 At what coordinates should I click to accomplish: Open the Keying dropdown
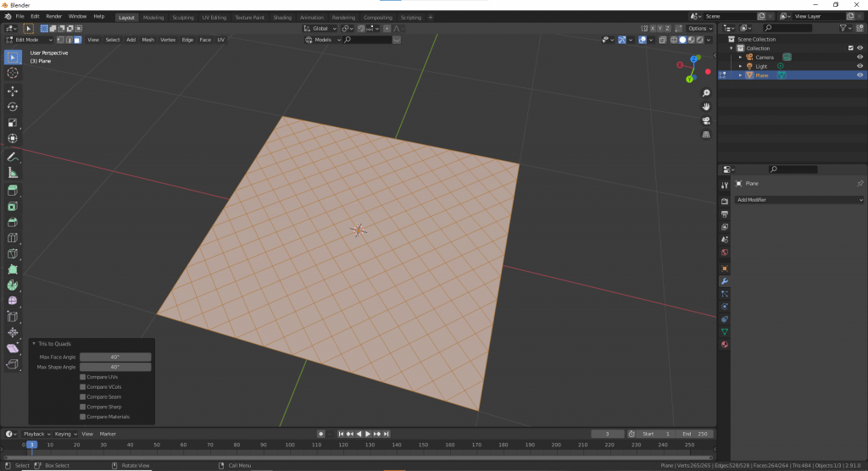click(x=65, y=434)
